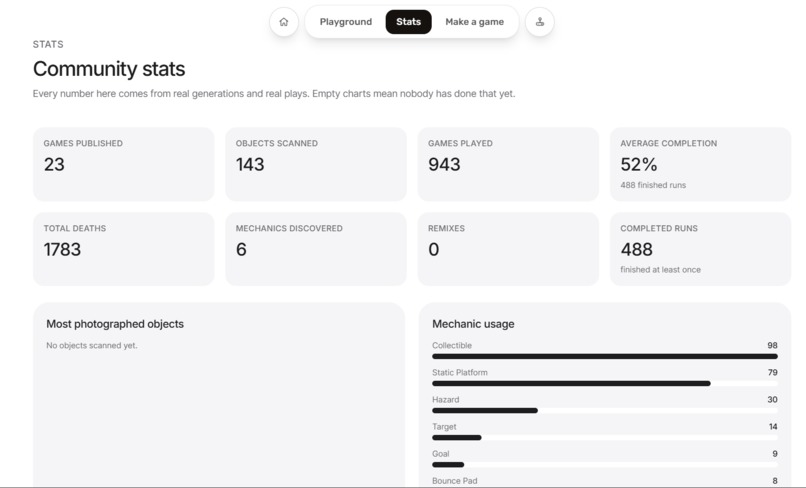
Task: Click the Games Published card showing 23
Action: [x=123, y=164]
